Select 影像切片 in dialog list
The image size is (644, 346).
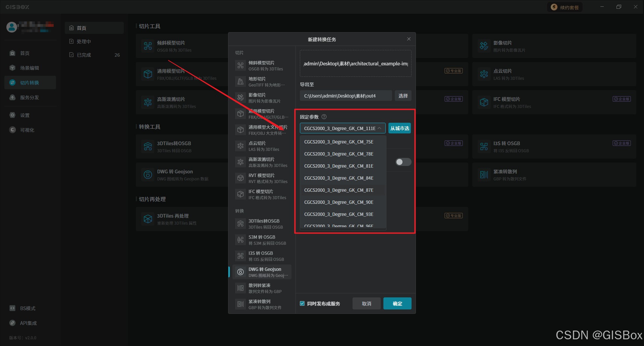[262, 98]
